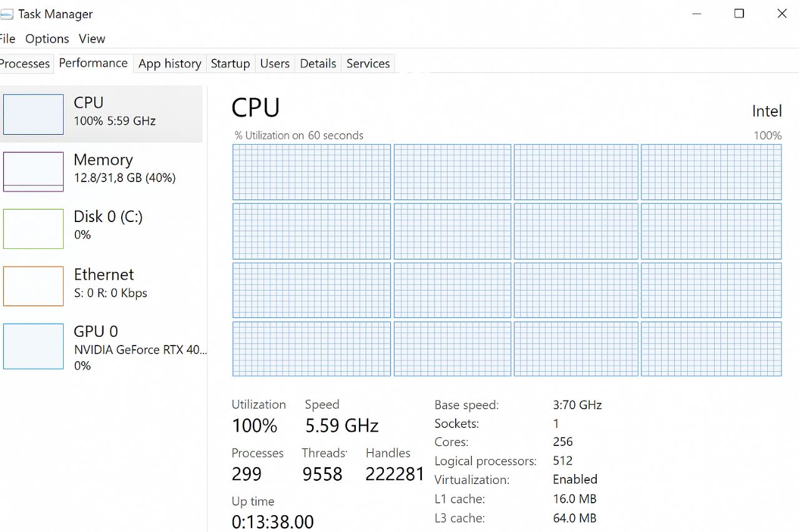Switch to the Details tab
Screen dimensions: 799x532
[x=318, y=64]
